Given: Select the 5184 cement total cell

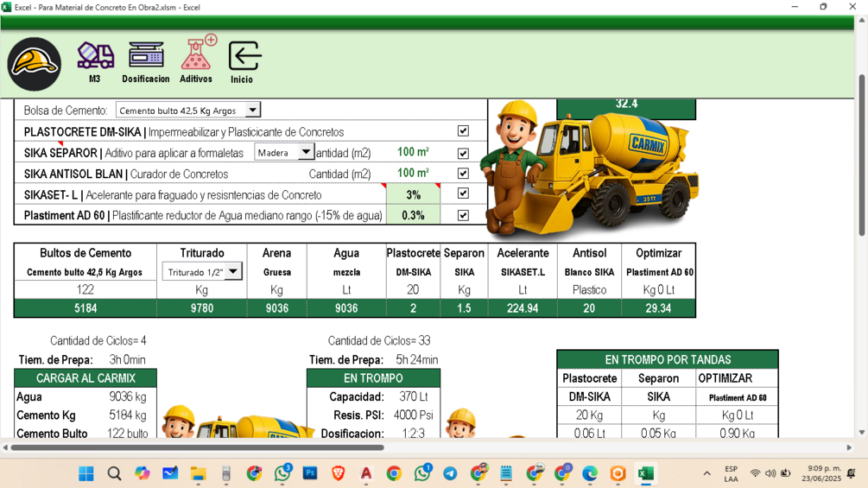Looking at the screenshot, I should tap(86, 308).
